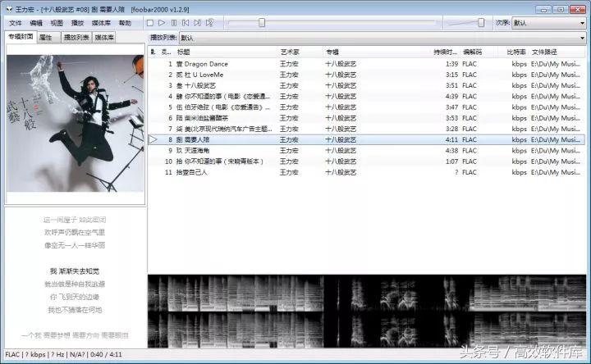Click the FLAC codec cell of track 5

tap(470, 107)
